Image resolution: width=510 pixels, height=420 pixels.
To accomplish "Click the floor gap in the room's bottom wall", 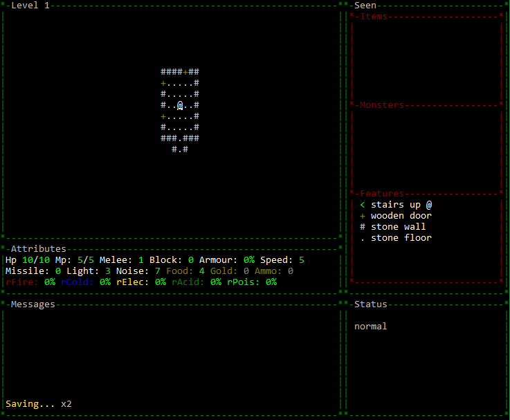I will 180,140.
